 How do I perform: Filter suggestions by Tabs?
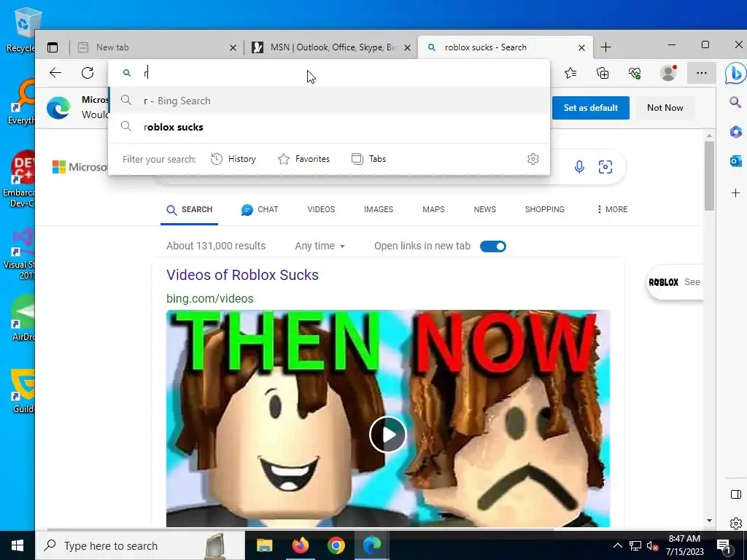click(368, 158)
